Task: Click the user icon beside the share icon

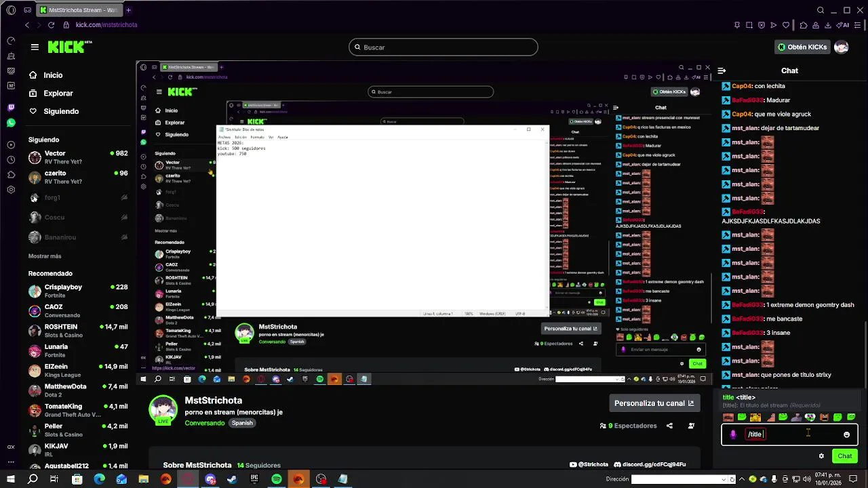Action: point(691,426)
